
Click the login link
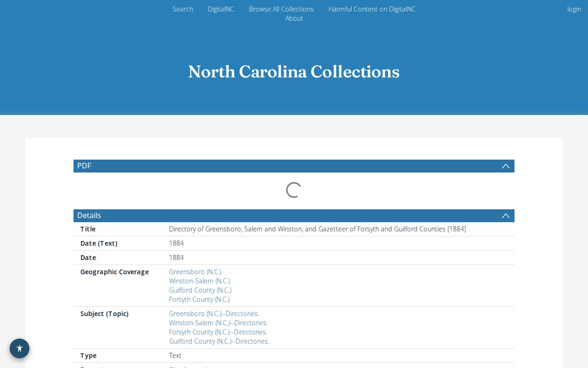(x=574, y=9)
